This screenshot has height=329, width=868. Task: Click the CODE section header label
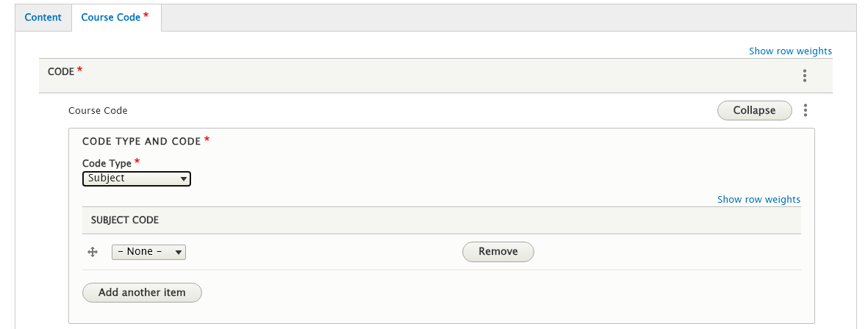coord(61,71)
